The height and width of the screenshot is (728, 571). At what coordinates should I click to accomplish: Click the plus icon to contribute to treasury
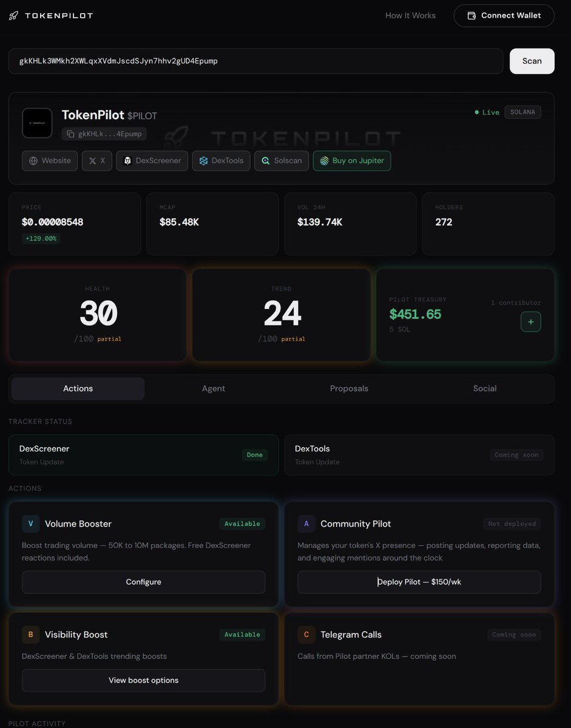click(x=531, y=322)
